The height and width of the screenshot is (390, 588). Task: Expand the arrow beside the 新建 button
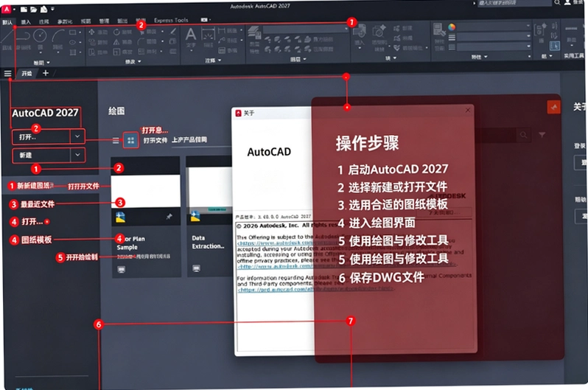coord(77,155)
